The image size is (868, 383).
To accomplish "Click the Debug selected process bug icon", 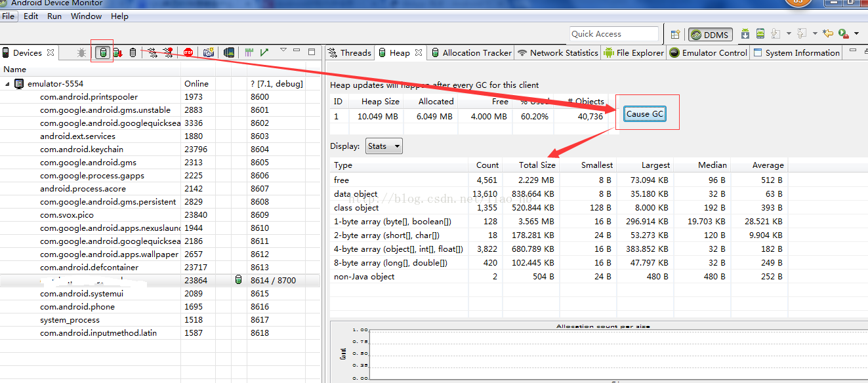I will pyautogui.click(x=81, y=52).
